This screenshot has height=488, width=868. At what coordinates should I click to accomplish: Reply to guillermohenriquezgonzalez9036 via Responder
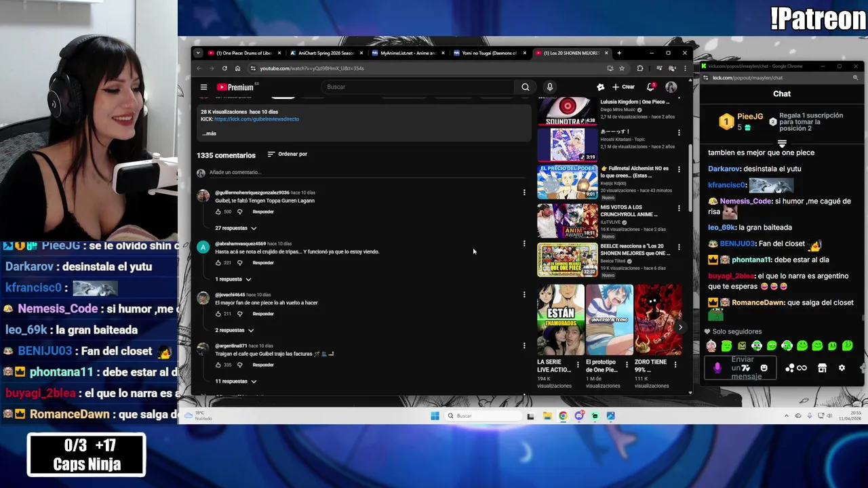[x=263, y=211]
